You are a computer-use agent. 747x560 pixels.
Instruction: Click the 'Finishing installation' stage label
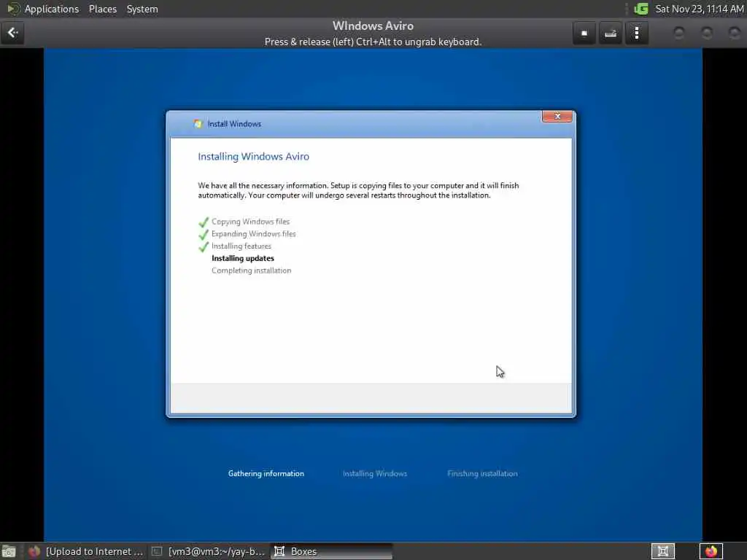point(482,473)
